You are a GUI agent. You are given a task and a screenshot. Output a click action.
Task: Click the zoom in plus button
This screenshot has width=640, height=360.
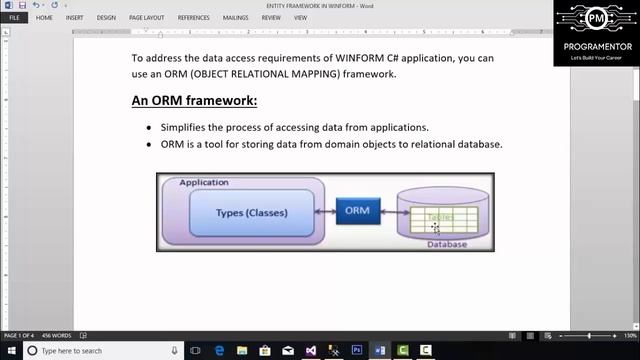615,336
